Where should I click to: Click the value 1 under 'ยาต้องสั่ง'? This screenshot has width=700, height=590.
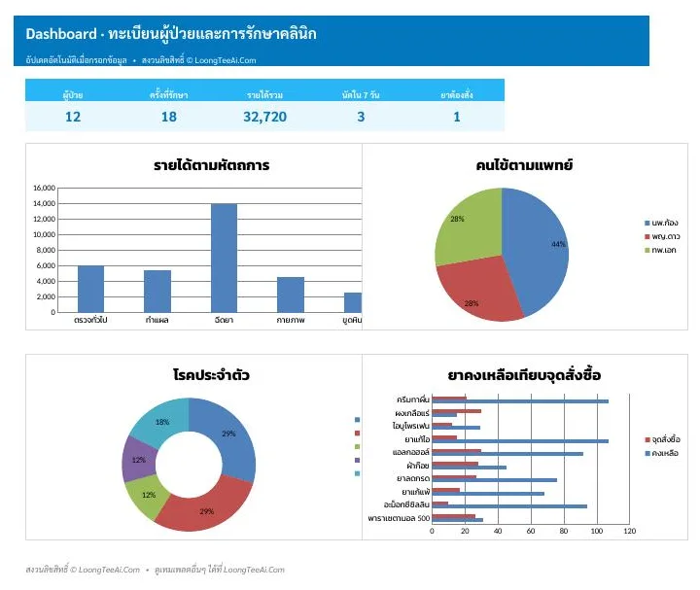point(457,117)
